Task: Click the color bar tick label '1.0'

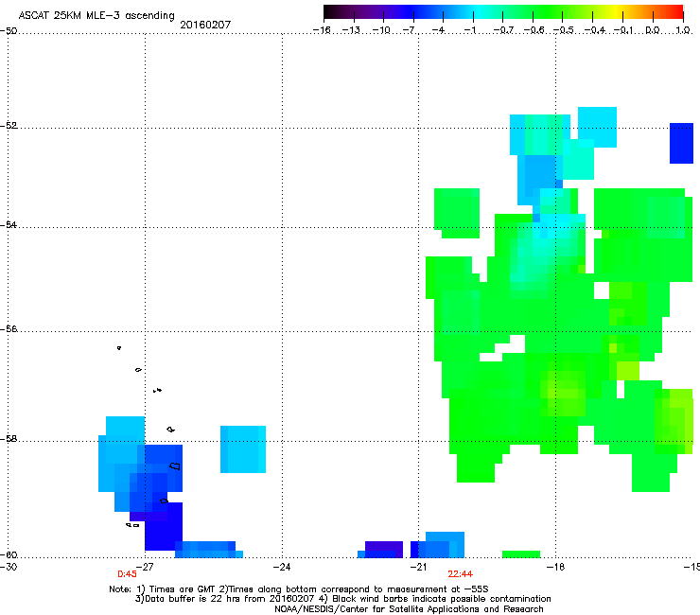Action: 683,30
